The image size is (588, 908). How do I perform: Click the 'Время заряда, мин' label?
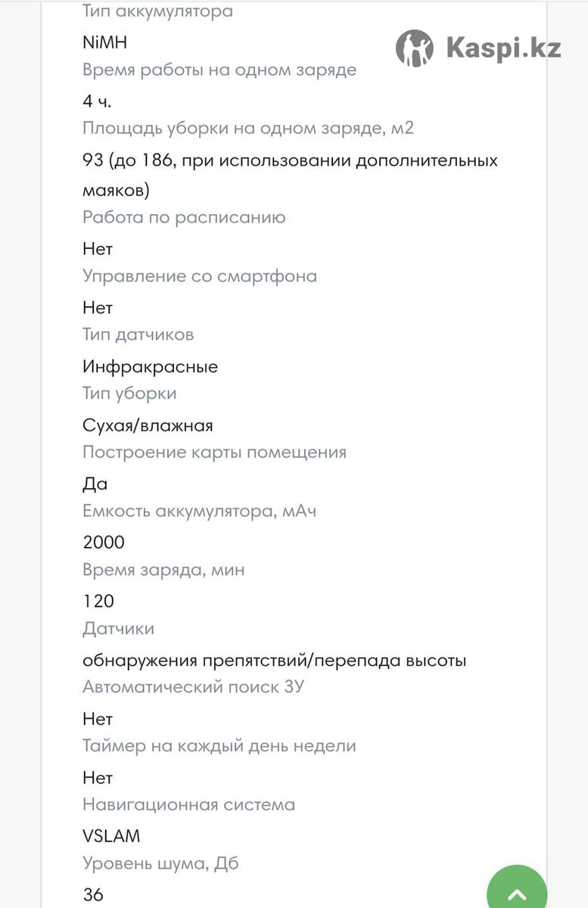pos(163,570)
